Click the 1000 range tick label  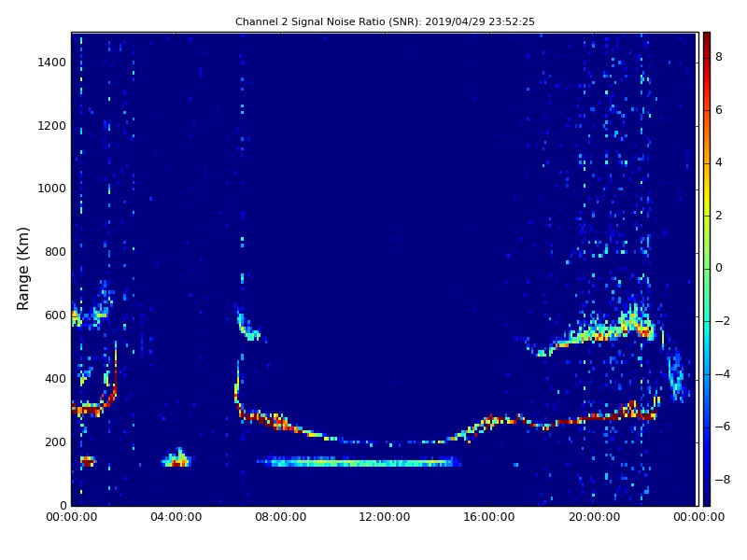[50, 189]
